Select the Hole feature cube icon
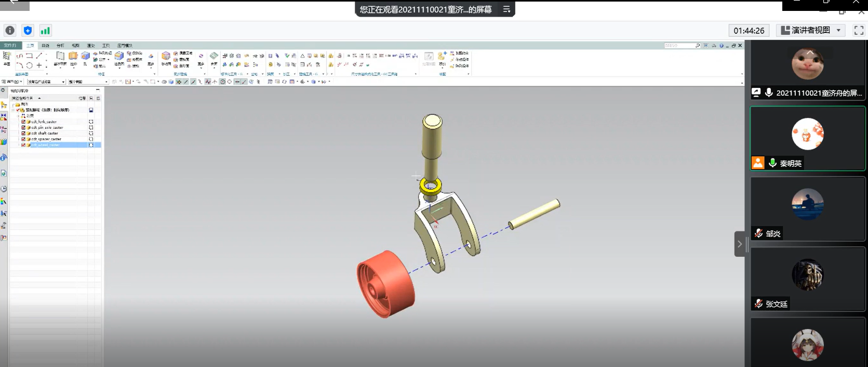 [x=85, y=56]
